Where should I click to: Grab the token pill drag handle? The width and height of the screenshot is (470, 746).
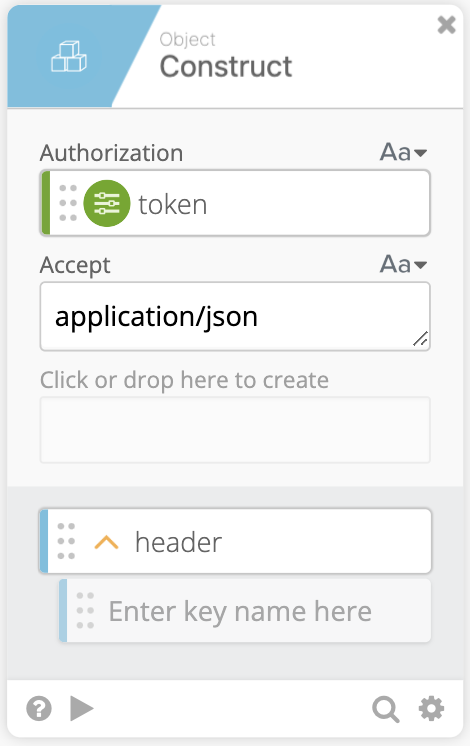click(x=68, y=203)
